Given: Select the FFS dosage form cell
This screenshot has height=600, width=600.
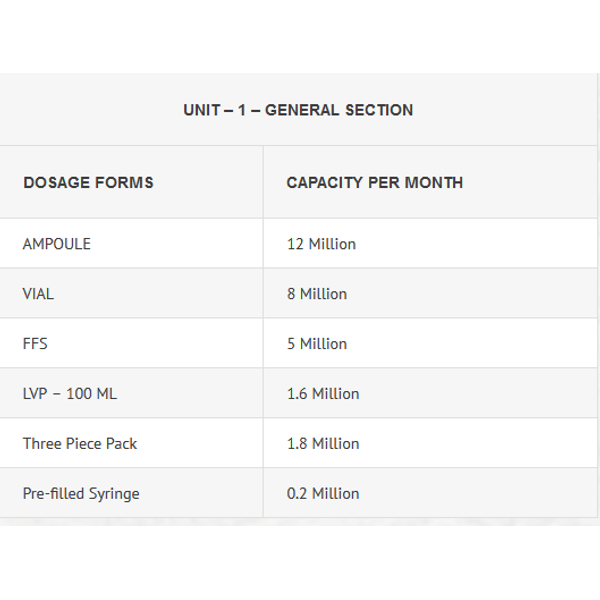Looking at the screenshot, I should coord(35,344).
